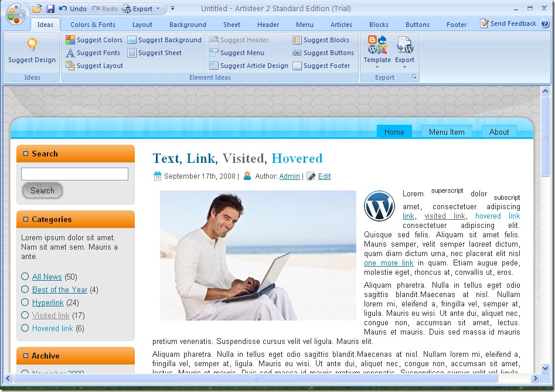Open the Sheet ribbon tab
Screen dimensions: 555x392
click(231, 25)
